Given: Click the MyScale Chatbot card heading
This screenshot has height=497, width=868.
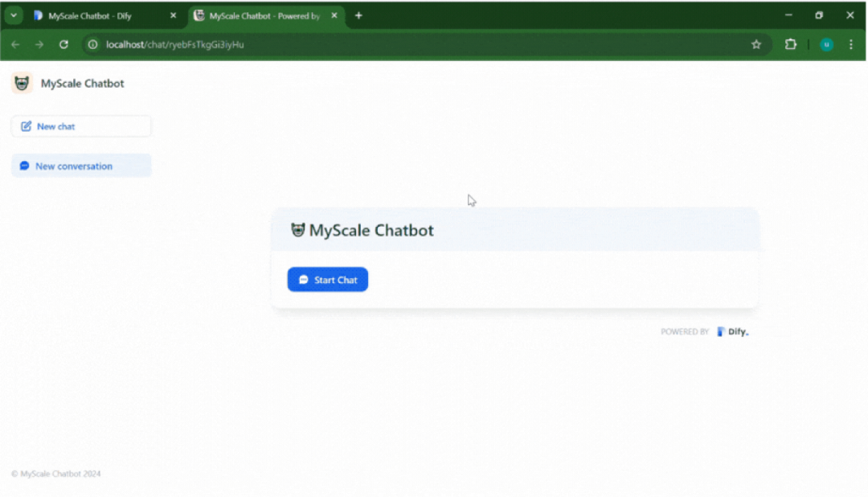Looking at the screenshot, I should coord(371,230).
